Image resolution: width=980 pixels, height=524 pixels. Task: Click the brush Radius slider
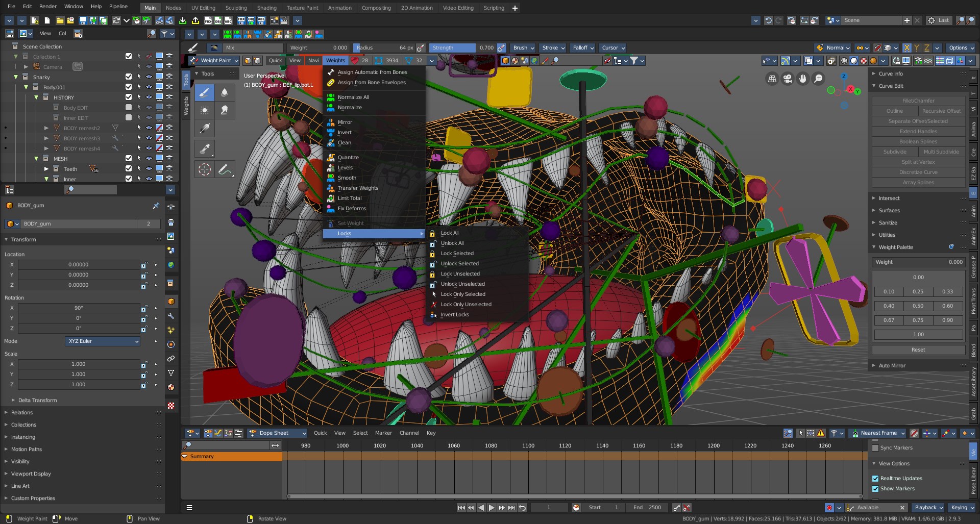coord(384,48)
